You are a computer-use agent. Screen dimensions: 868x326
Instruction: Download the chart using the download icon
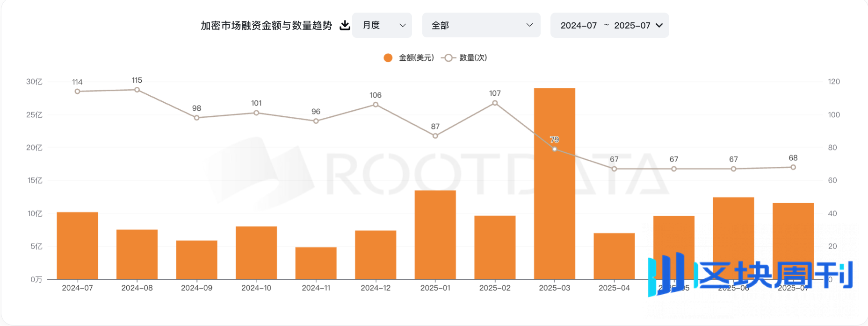345,25
